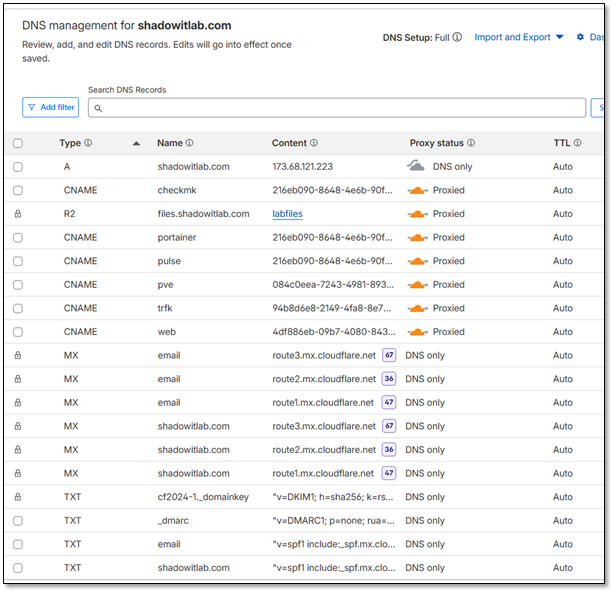Check the box for the web CNAME record
The image size is (614, 593).
(x=18, y=332)
